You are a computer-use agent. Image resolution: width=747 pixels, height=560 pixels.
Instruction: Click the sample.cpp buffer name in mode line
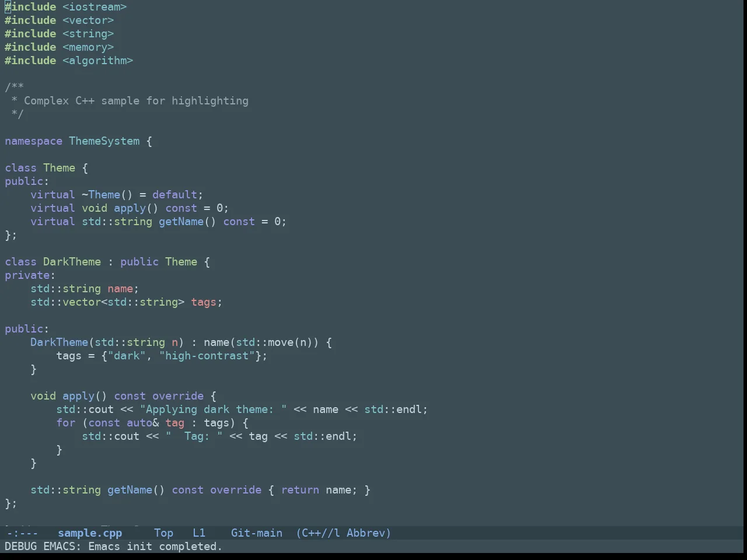pos(90,533)
